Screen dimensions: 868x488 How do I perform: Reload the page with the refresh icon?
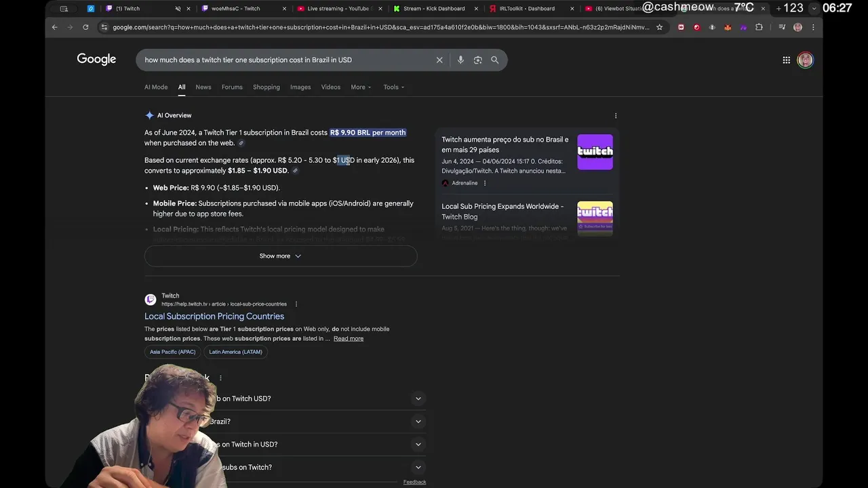85,27
